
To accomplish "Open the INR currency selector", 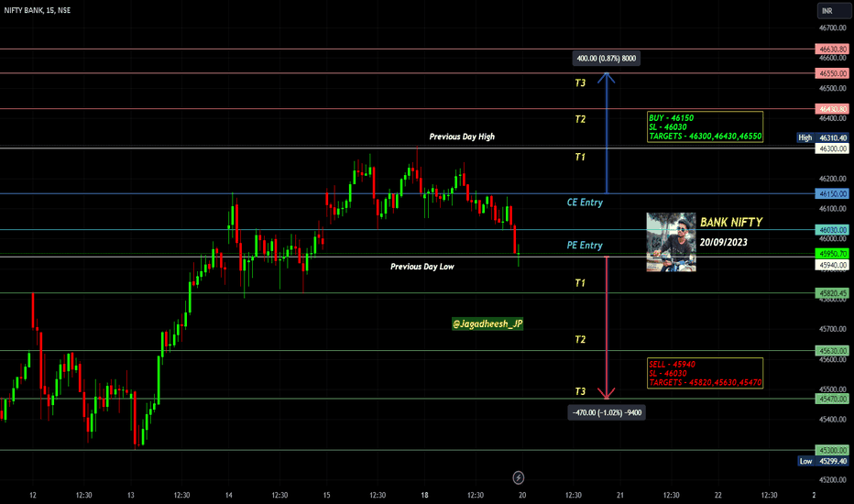I will tap(833, 10).
